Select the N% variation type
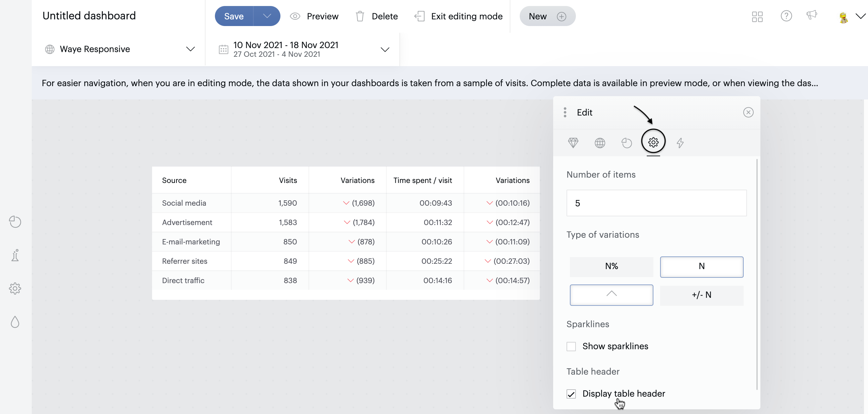868x414 pixels. pos(611,266)
